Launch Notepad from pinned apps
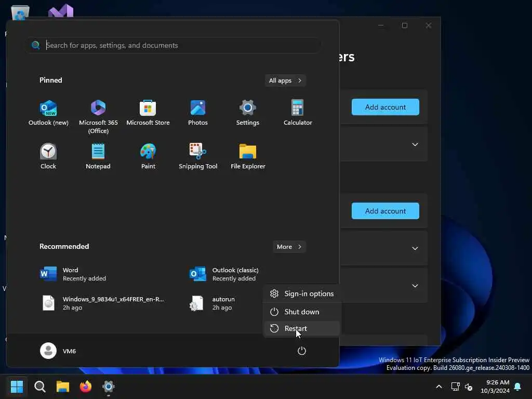532x399 pixels. coord(98,156)
